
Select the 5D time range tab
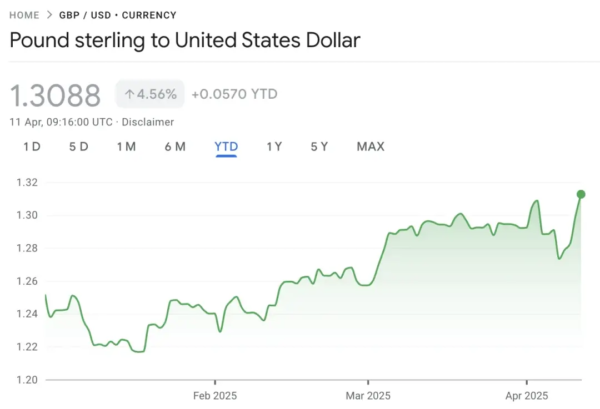click(79, 147)
